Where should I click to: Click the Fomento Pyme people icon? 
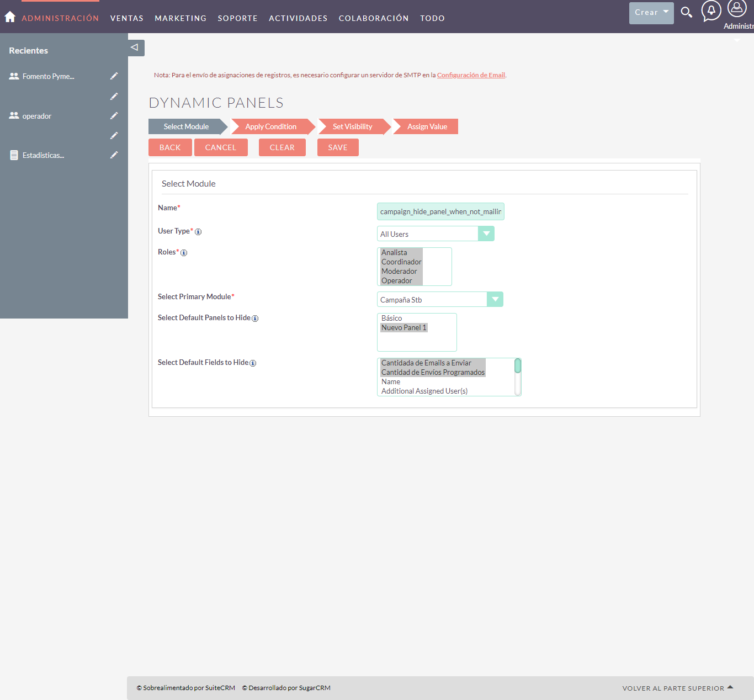[14, 76]
